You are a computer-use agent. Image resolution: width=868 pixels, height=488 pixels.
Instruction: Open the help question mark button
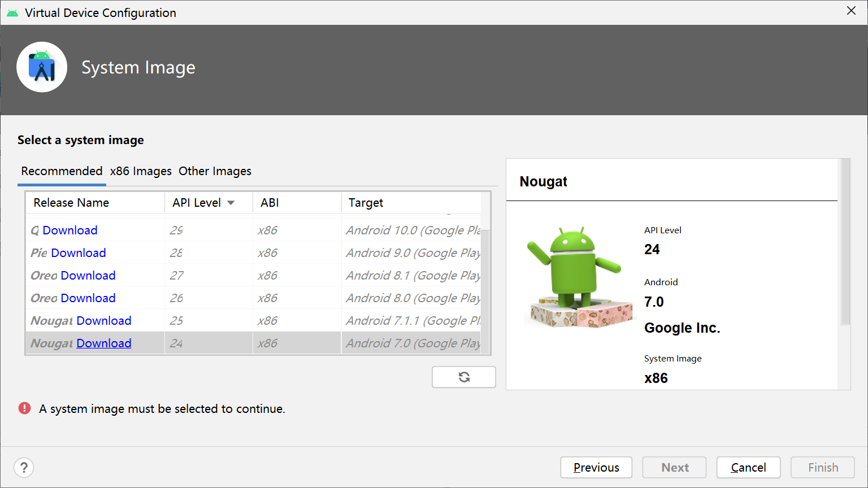[24, 468]
